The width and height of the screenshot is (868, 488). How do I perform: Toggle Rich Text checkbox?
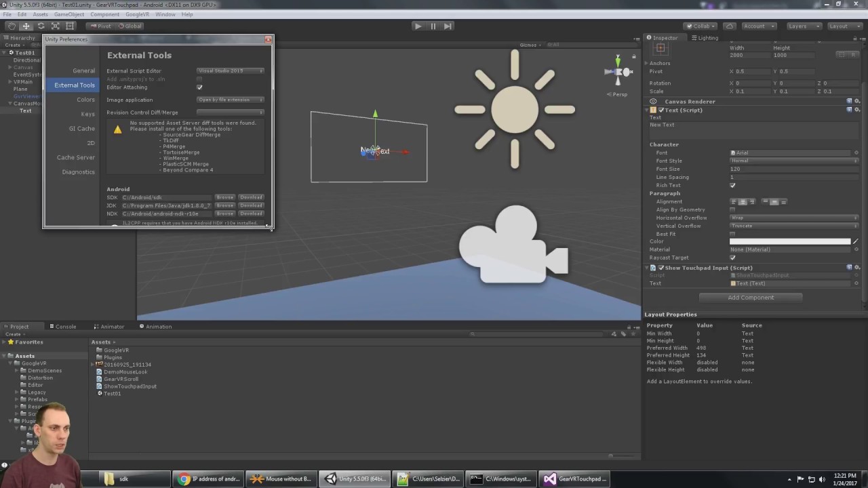(x=732, y=185)
